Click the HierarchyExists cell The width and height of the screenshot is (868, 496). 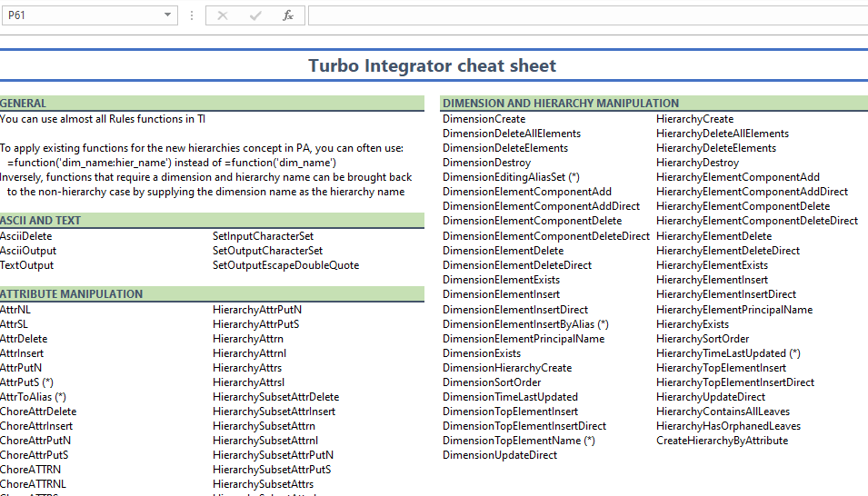tap(693, 323)
